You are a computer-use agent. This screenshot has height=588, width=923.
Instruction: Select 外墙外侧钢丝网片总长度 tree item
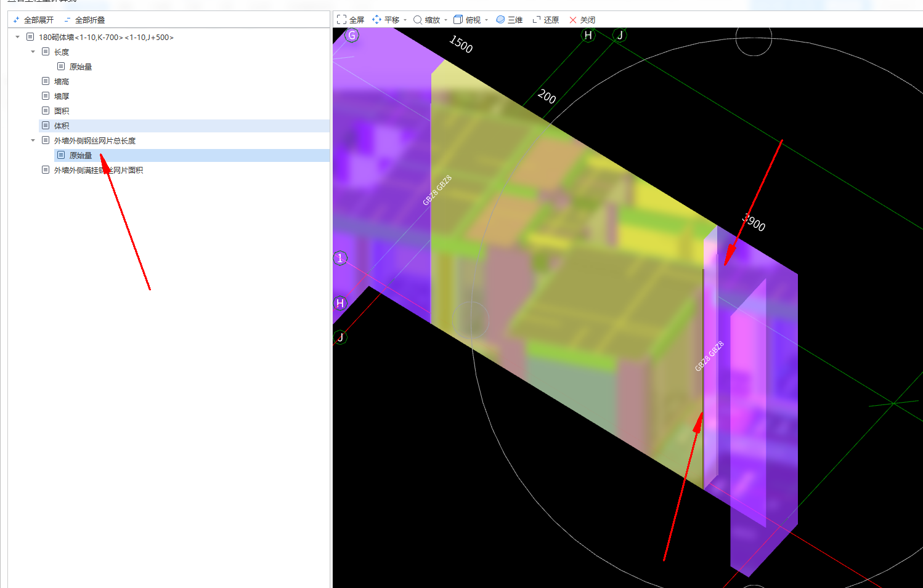[x=95, y=141]
